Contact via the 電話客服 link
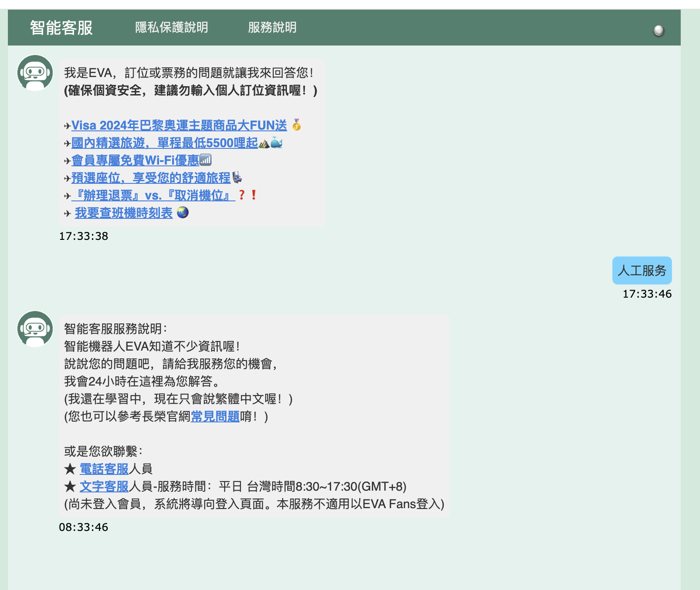This screenshot has height=590, width=700. (104, 469)
